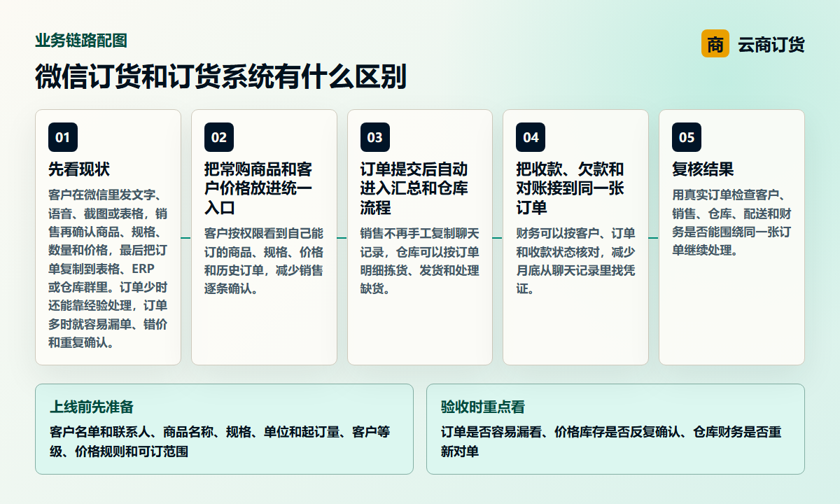The width and height of the screenshot is (840, 504).
Task: Click the 01 step number badge
Action: [63, 137]
